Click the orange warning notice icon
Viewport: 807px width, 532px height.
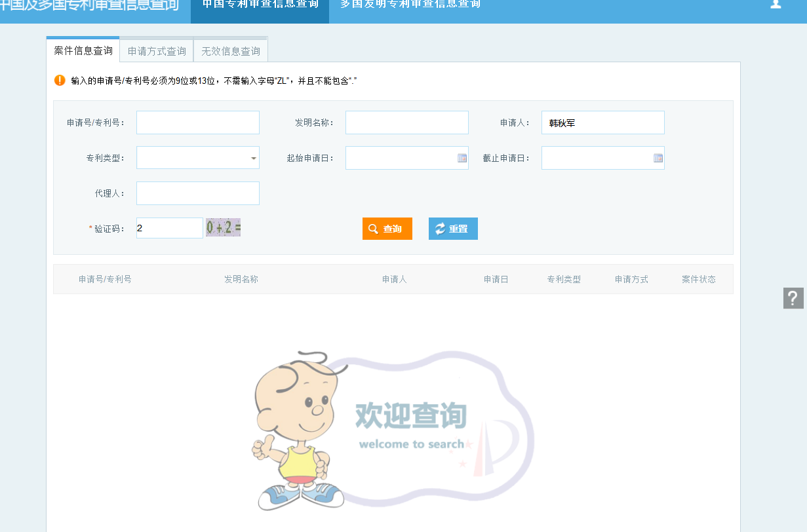pyautogui.click(x=60, y=81)
